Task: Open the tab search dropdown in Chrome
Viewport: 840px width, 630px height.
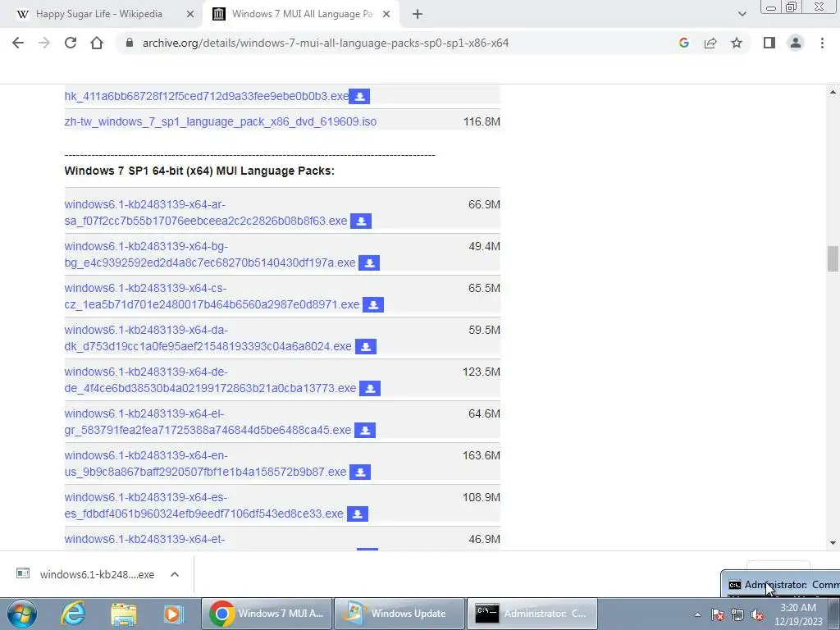Action: (x=742, y=14)
